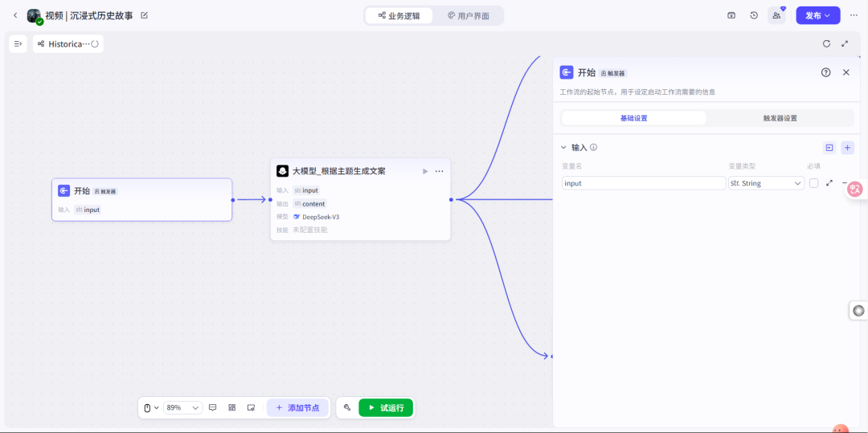Close the 开始 settings panel
The image size is (868, 433).
pos(845,72)
